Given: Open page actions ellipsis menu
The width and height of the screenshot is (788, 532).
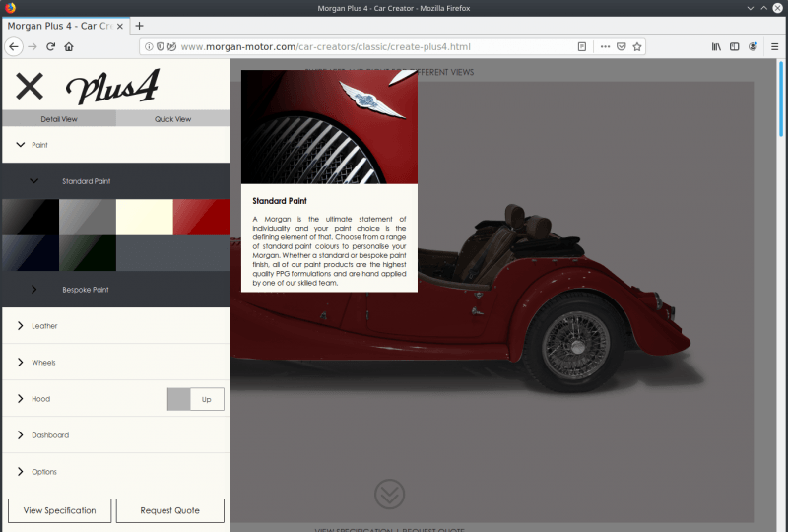Looking at the screenshot, I should (x=605, y=46).
